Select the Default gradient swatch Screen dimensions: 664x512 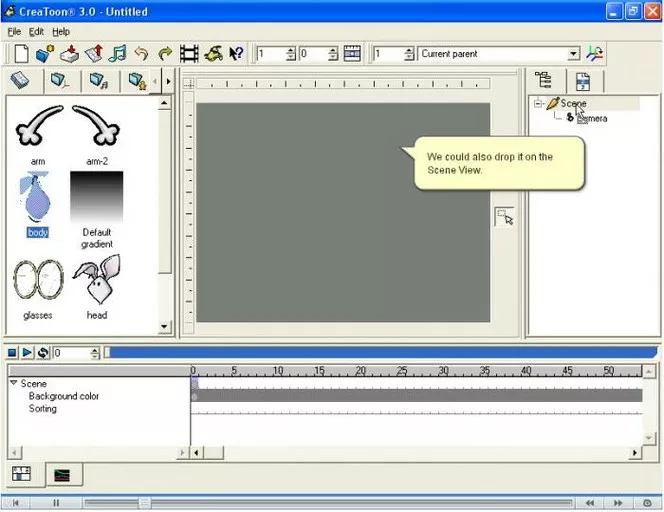(96, 196)
